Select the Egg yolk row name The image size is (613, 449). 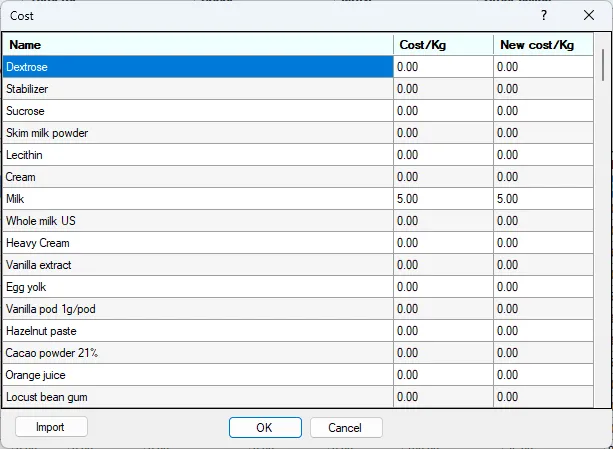[198, 287]
